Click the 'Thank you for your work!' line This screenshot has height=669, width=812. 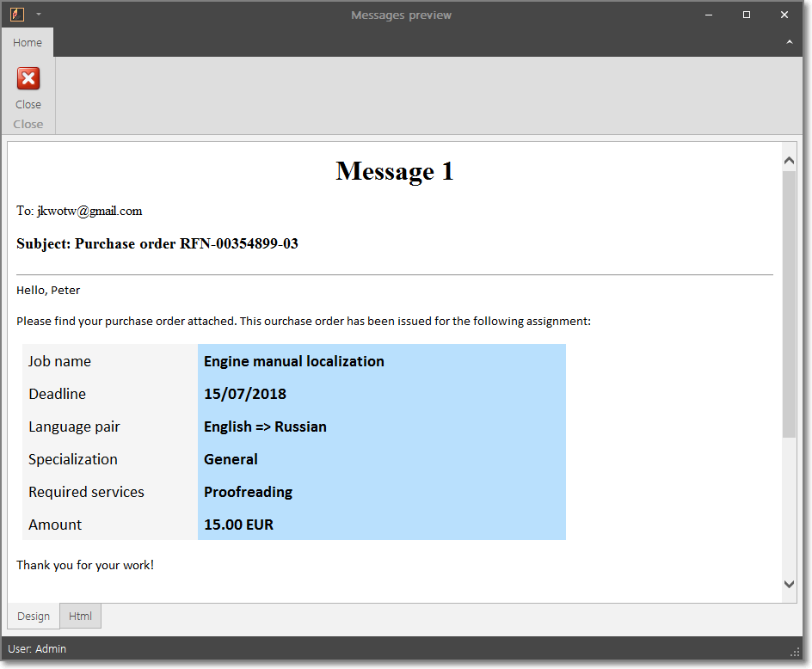tap(85, 565)
